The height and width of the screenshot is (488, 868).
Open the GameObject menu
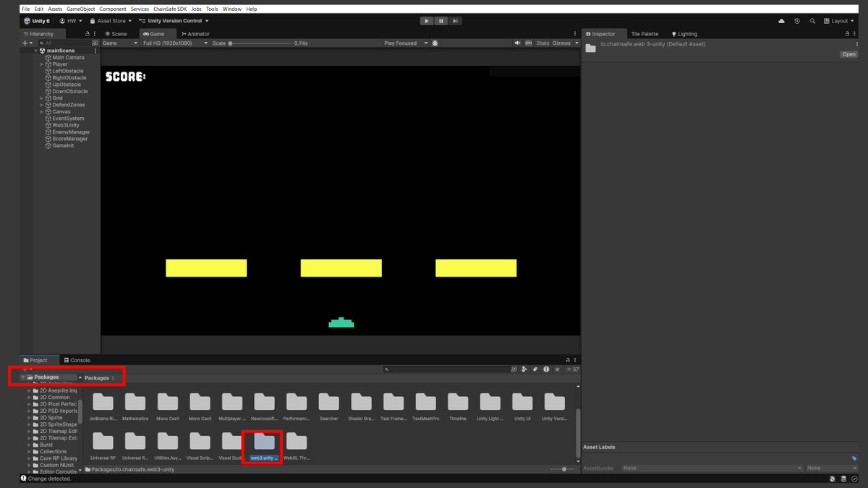point(81,9)
